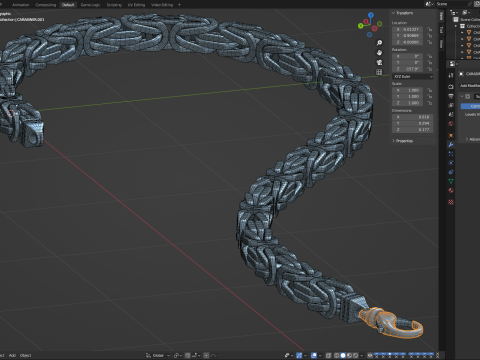Lock Rotation Z with padlock icon

[x=430, y=69]
